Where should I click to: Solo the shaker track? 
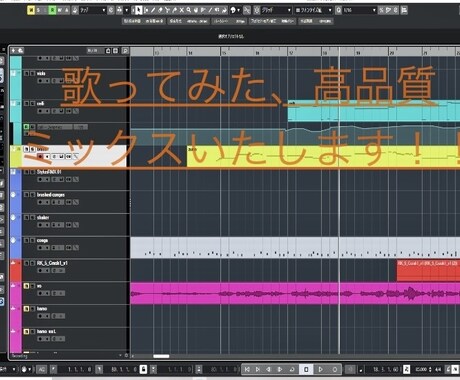pyautogui.click(x=32, y=217)
